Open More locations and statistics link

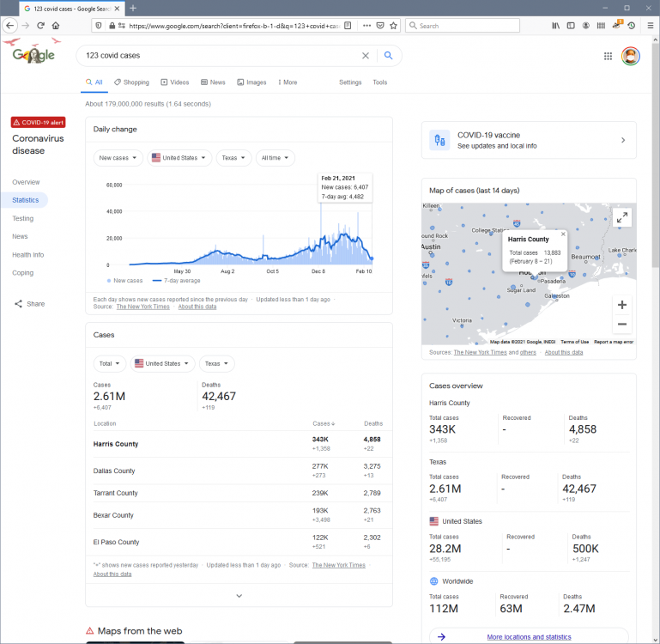coord(529,637)
